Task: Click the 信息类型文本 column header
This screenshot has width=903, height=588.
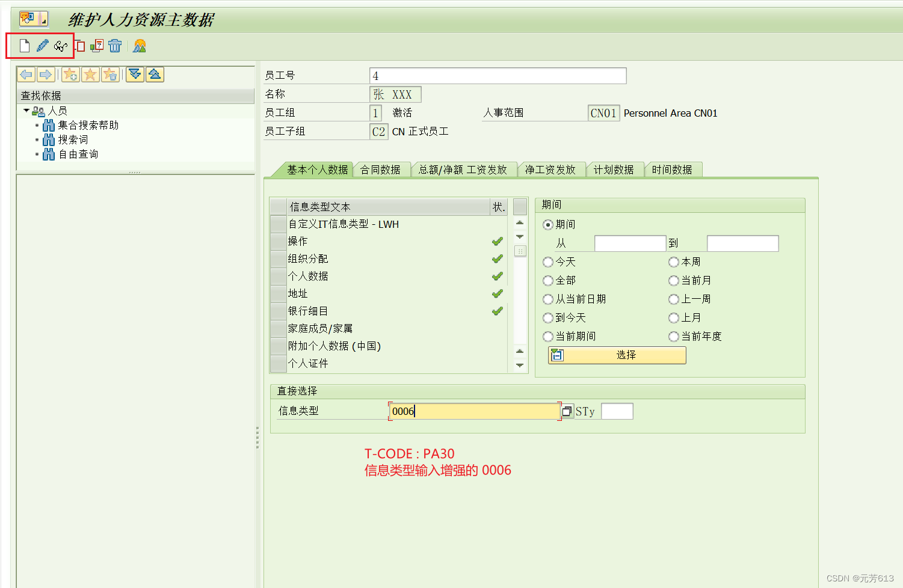Action: 389,207
